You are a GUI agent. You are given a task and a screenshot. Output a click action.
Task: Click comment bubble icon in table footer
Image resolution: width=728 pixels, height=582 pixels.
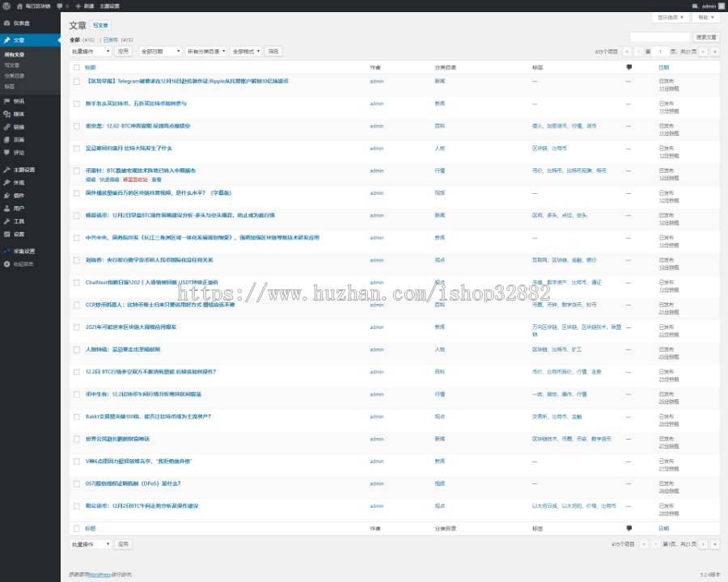(629, 528)
